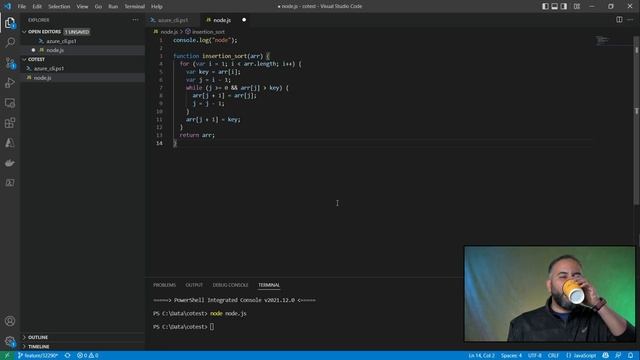The image size is (640, 360).
Task: Click the UTF-8 encoding status item
Action: 535,356
